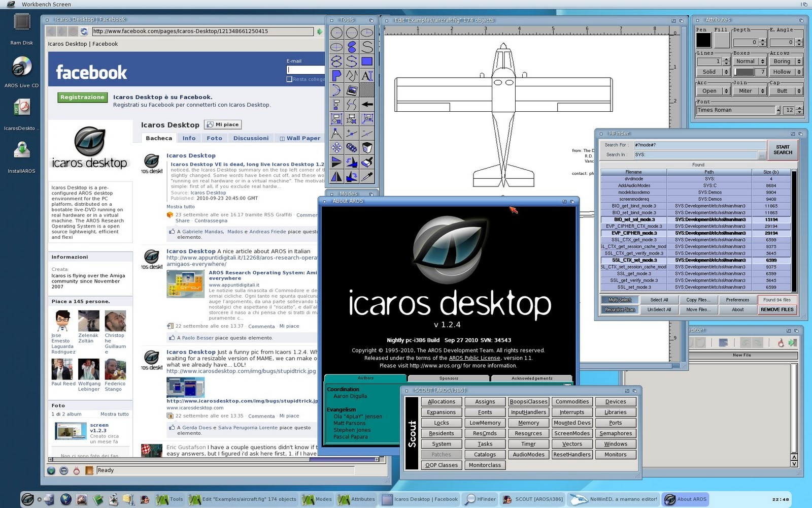The width and height of the screenshot is (812, 508).
Task: Open the Times Roman font popup arrow
Action: (x=778, y=110)
